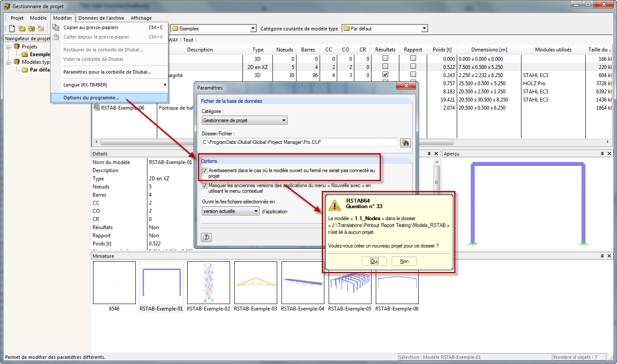Collapse the Modèles types tree node

point(8,62)
